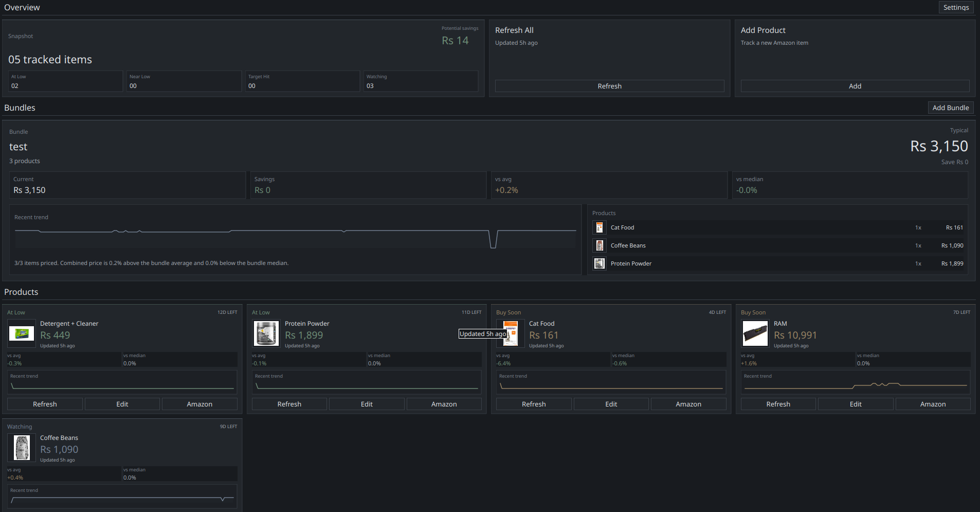Click the bundle Typical price Rs 3,150
The height and width of the screenshot is (512, 980).
[939, 146]
